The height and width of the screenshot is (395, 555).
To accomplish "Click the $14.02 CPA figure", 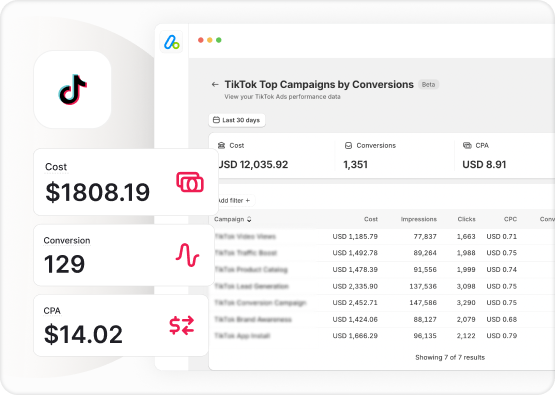I will point(83,334).
